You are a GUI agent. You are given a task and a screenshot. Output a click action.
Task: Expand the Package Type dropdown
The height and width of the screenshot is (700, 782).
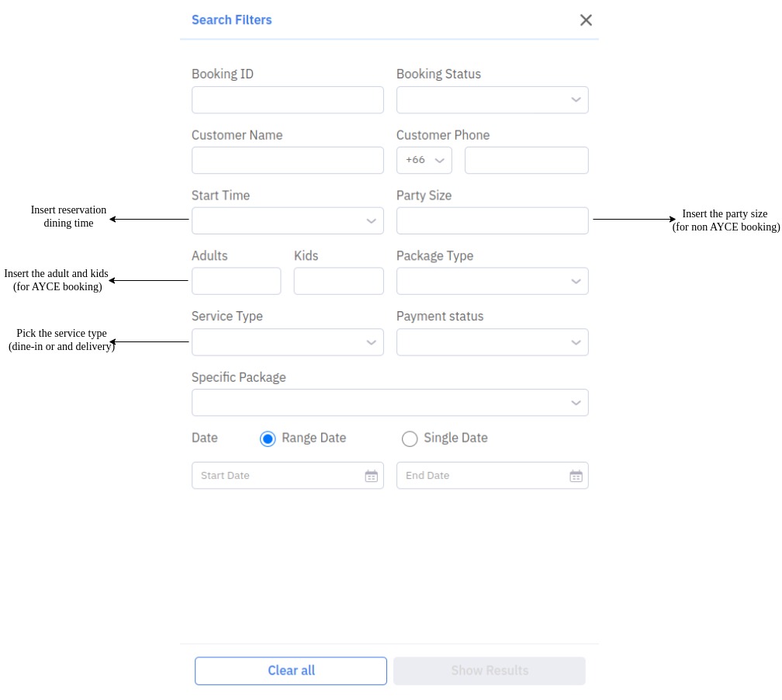(x=492, y=281)
